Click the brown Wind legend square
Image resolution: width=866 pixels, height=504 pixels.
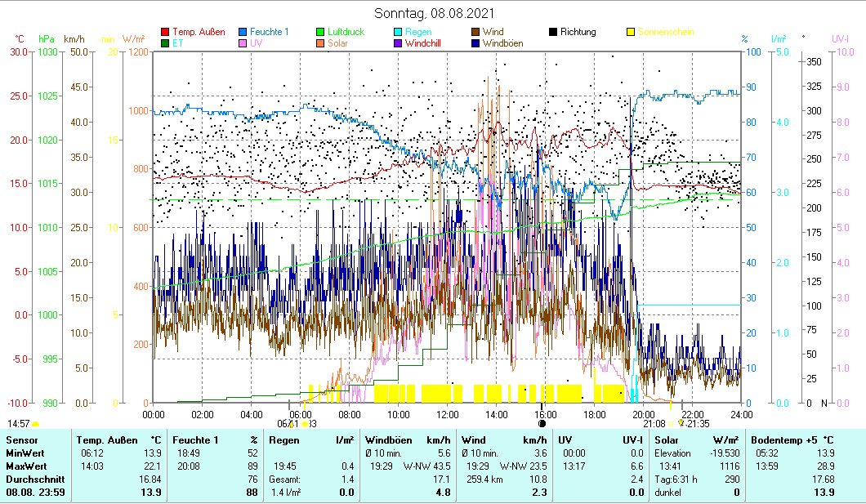[x=475, y=33]
